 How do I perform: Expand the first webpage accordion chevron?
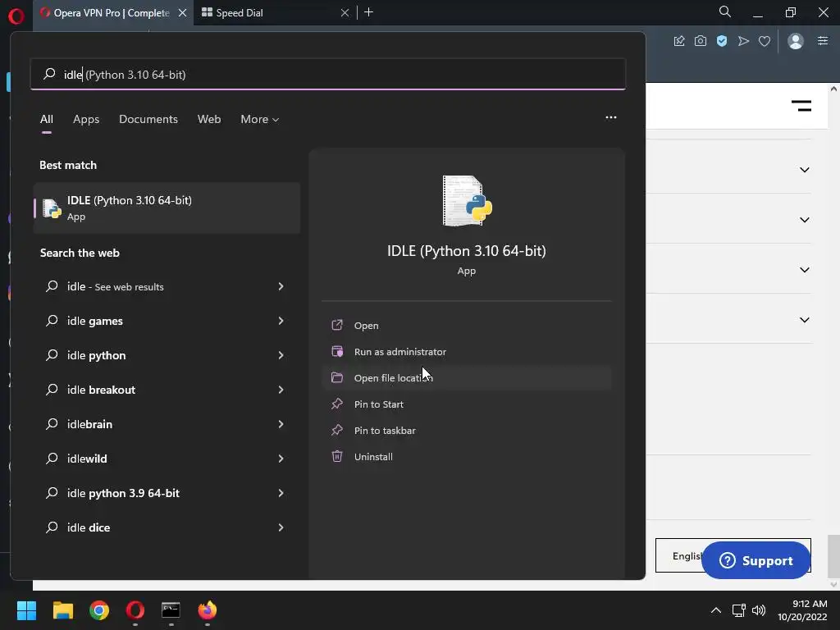[804, 170]
